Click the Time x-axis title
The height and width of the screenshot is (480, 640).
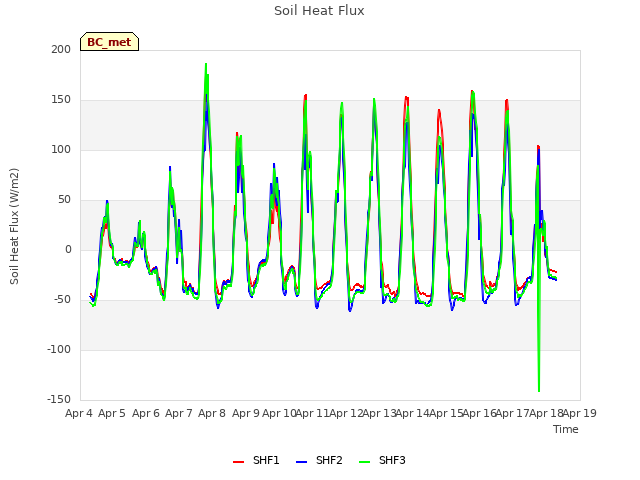(x=566, y=429)
